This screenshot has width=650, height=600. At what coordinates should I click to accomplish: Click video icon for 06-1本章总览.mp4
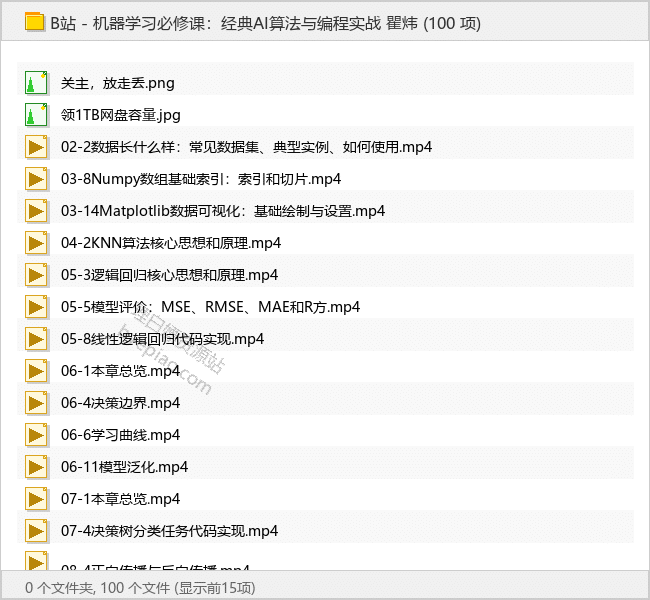(36, 371)
